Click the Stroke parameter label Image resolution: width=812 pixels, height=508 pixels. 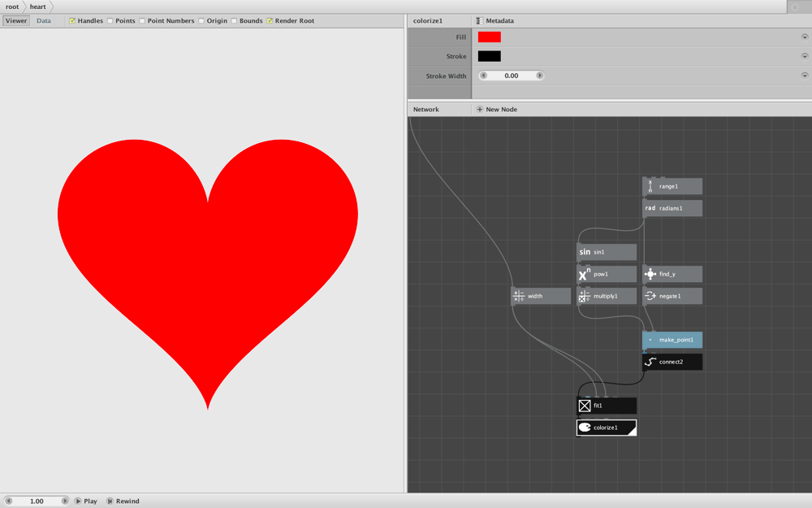click(456, 56)
